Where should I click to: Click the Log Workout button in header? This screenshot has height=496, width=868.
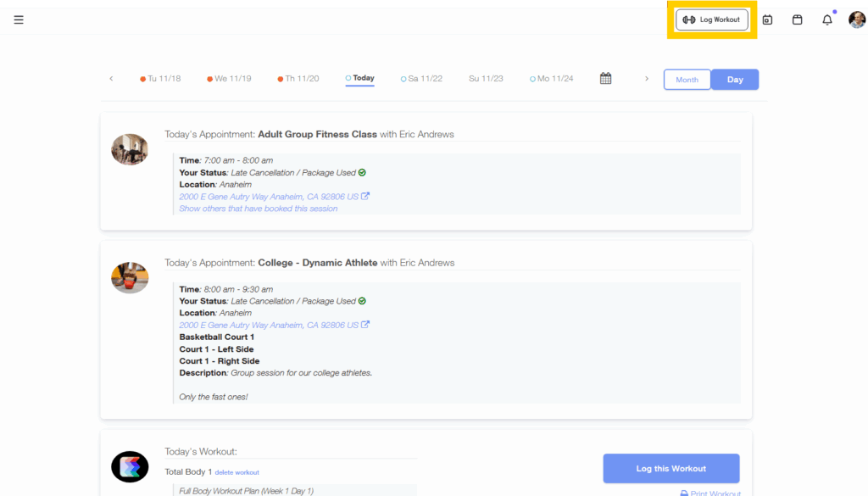pyautogui.click(x=711, y=20)
